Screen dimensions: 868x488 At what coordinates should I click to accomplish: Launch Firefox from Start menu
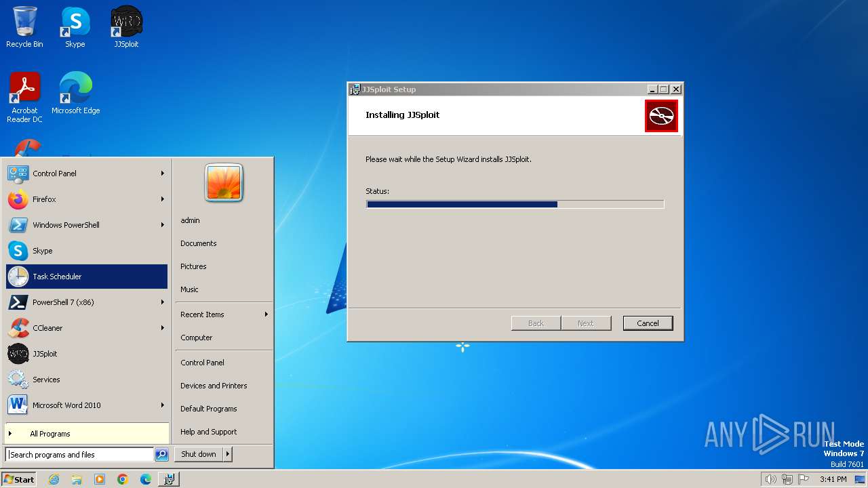point(87,199)
